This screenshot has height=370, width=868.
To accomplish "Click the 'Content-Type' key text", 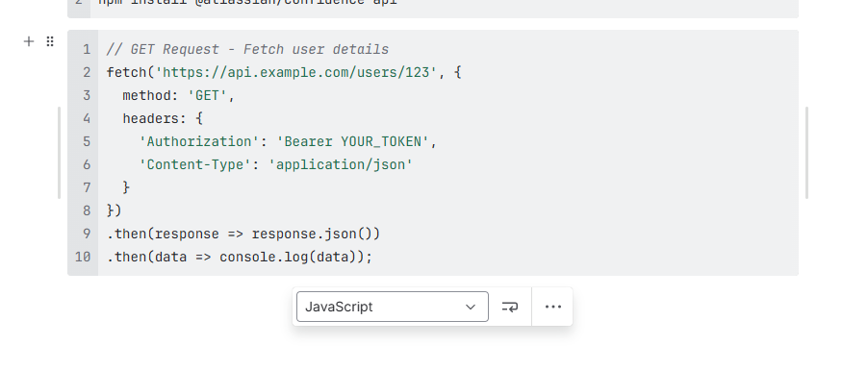I will point(194,164).
